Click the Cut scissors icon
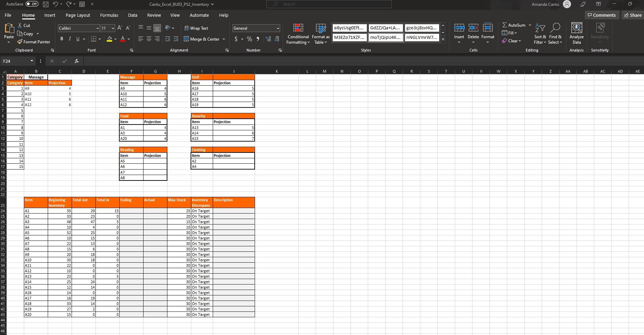The height and width of the screenshot is (335, 644). pos(20,26)
